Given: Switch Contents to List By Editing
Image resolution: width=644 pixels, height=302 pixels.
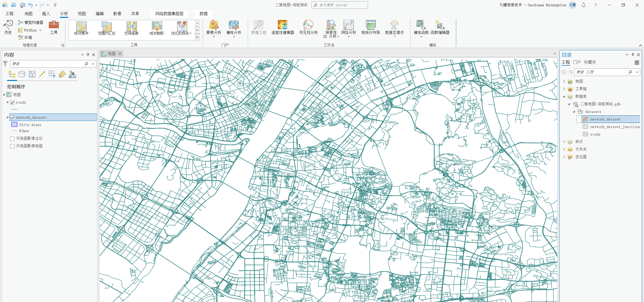Looking at the screenshot, I should pos(42,74).
